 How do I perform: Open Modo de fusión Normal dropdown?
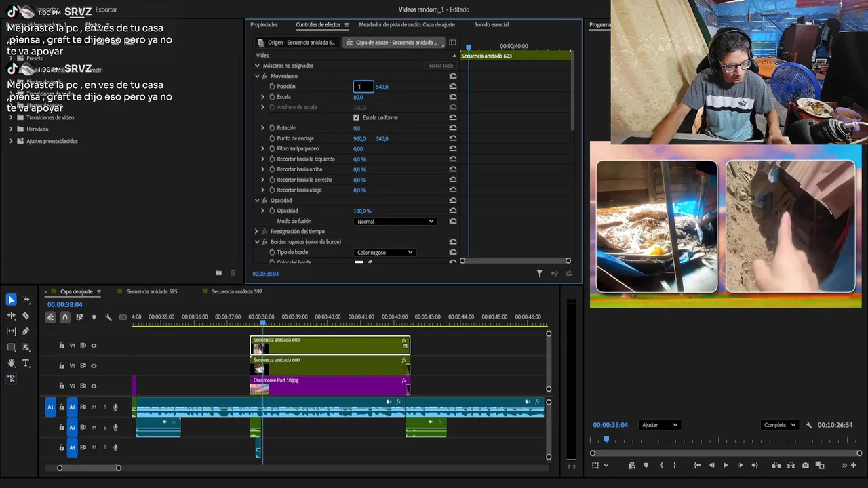(395, 222)
